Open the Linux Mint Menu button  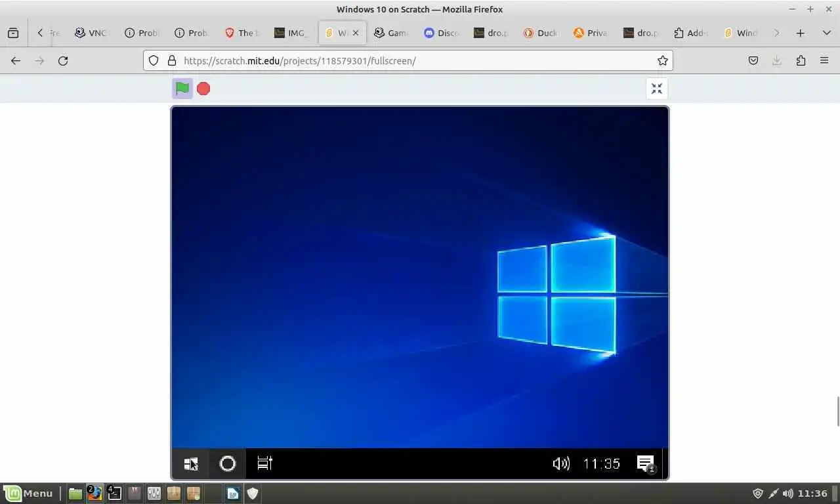point(29,493)
